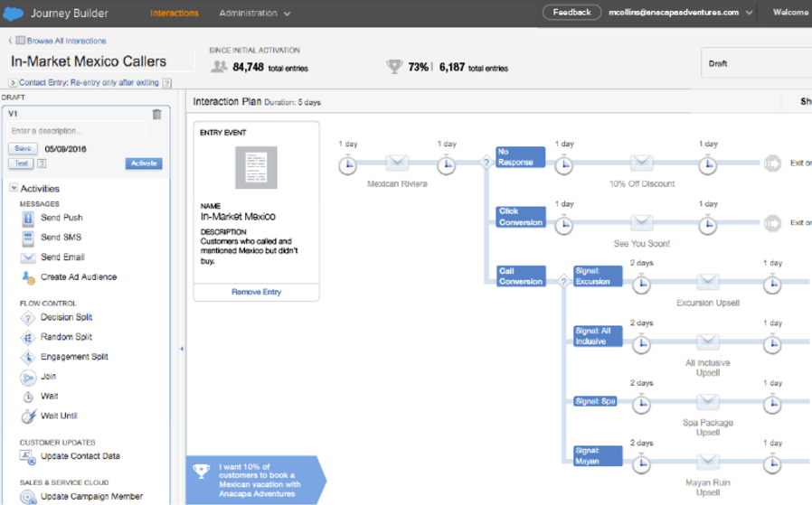This screenshot has height=505, width=812.
Task: Open the user account email dropdown
Action: 680,13
